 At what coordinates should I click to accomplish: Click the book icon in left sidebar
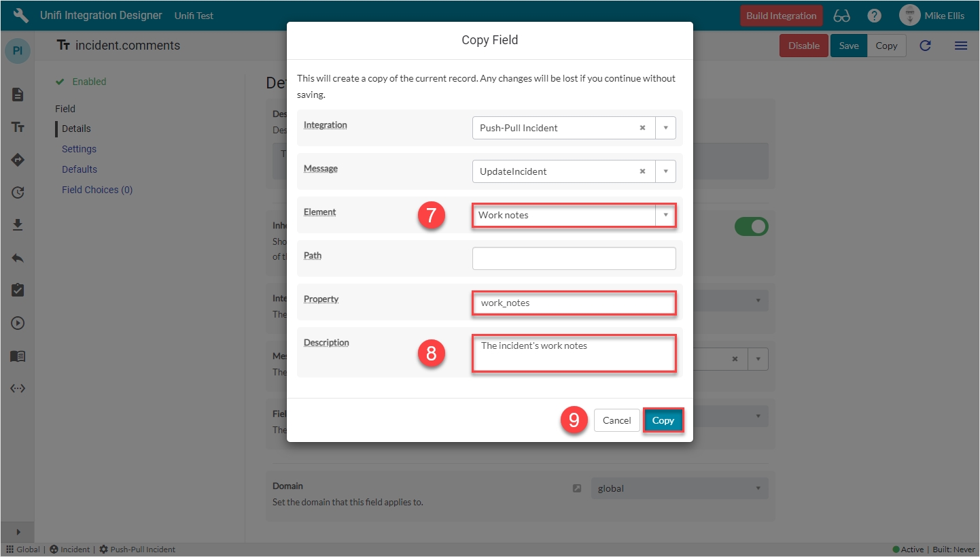pos(18,356)
